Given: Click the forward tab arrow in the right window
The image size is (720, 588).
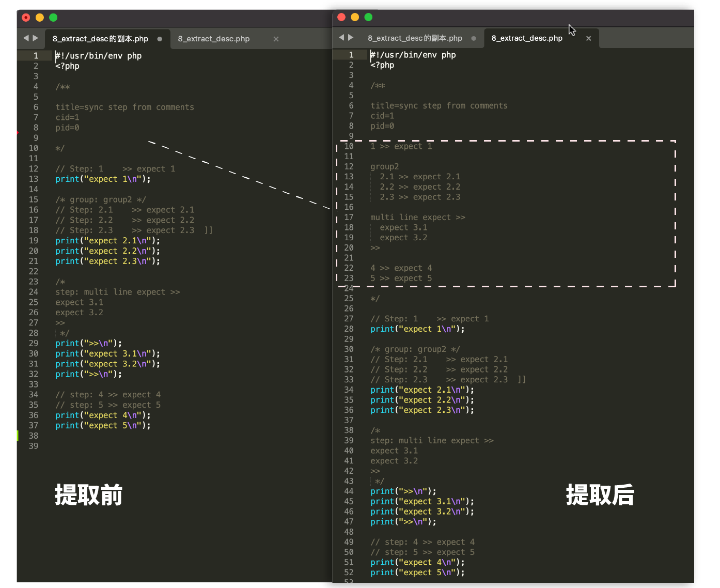Looking at the screenshot, I should (x=351, y=38).
